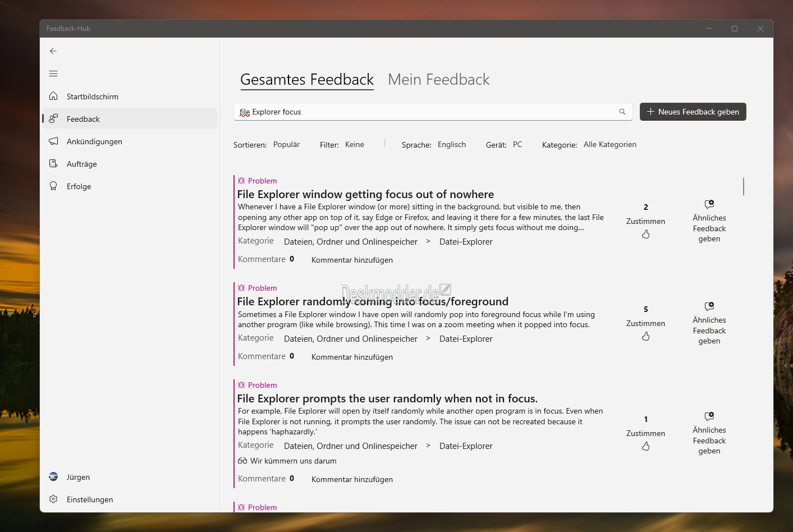
Task: Open Erfolge in the sidebar
Action: point(130,186)
